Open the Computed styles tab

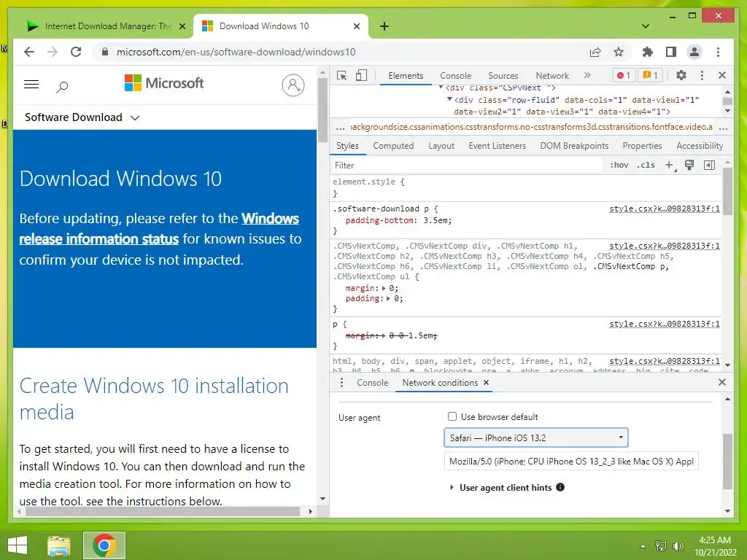[x=393, y=146]
